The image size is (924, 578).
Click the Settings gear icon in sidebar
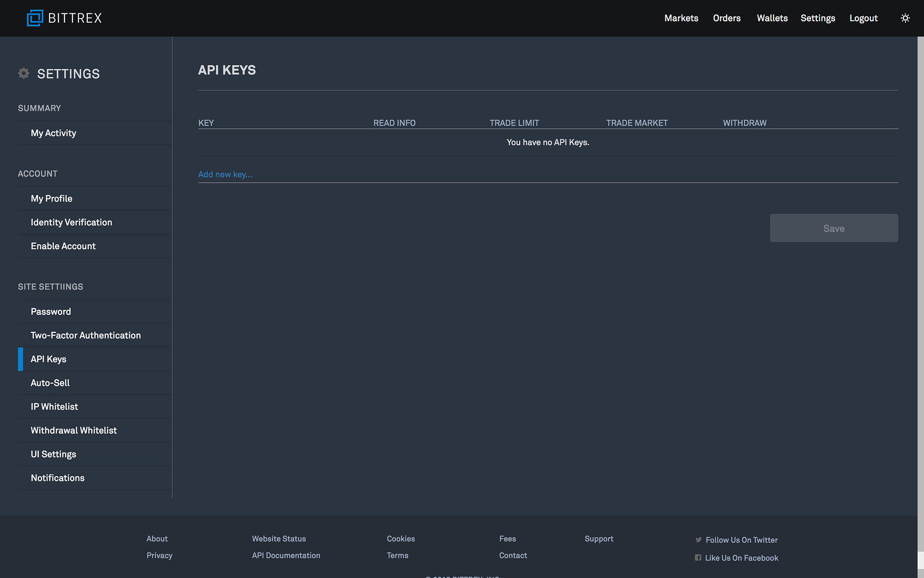24,73
